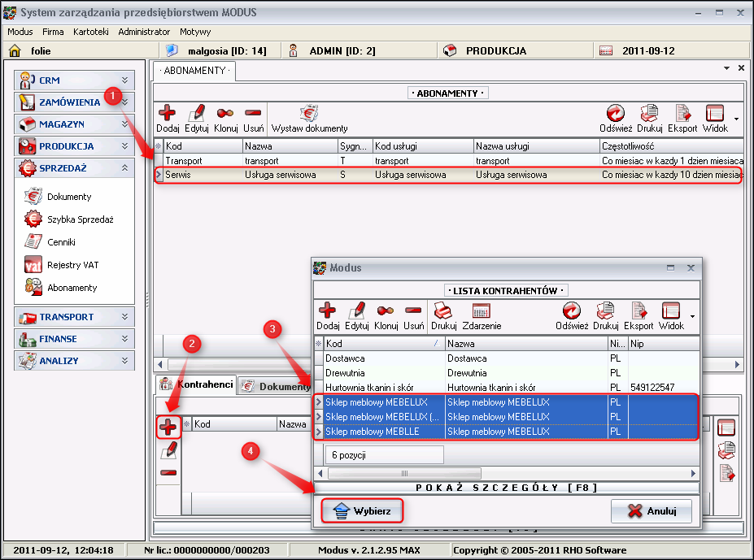The height and width of the screenshot is (560, 754).
Task: Select the Drewutnia row in contractor list
Action: coord(384,373)
